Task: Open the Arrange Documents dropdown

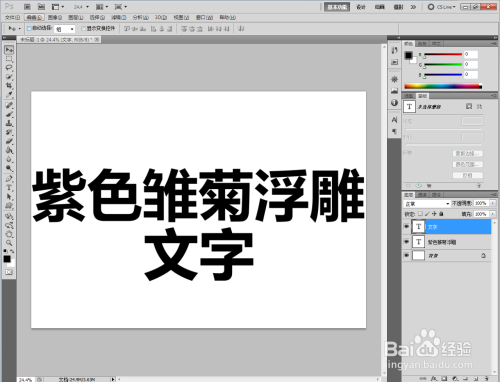Action: [102, 7]
